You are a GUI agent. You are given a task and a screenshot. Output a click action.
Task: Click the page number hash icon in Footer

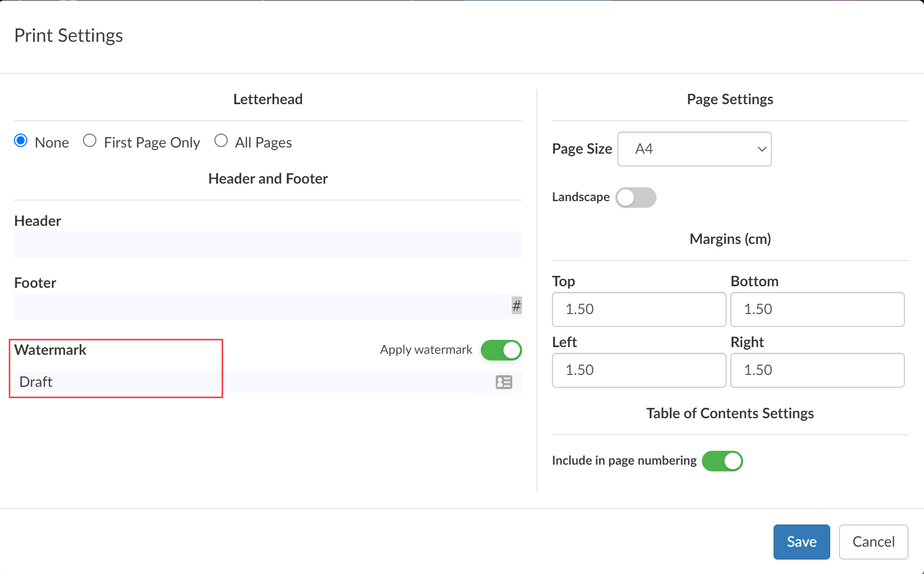(x=516, y=306)
